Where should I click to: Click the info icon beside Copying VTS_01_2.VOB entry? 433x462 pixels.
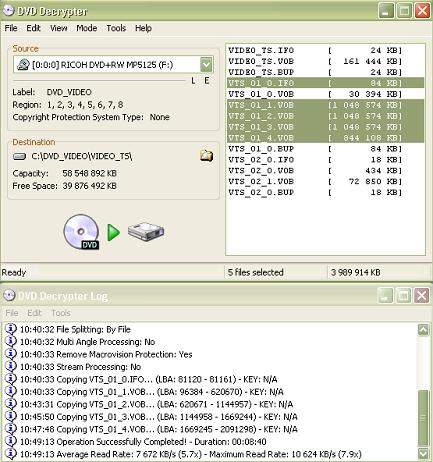(x=11, y=404)
